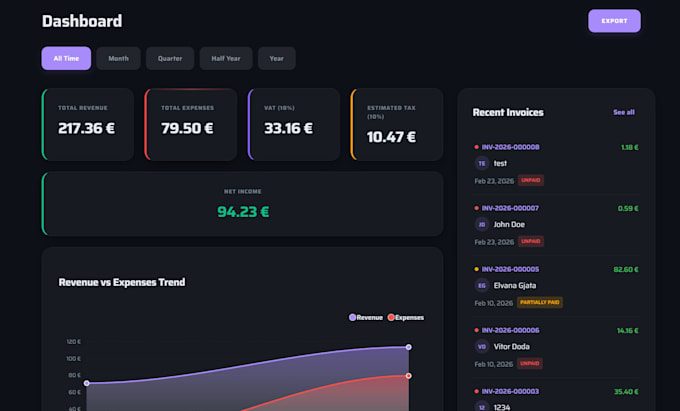680x411 pixels.
Task: Click the Export button
Action: [x=614, y=21]
